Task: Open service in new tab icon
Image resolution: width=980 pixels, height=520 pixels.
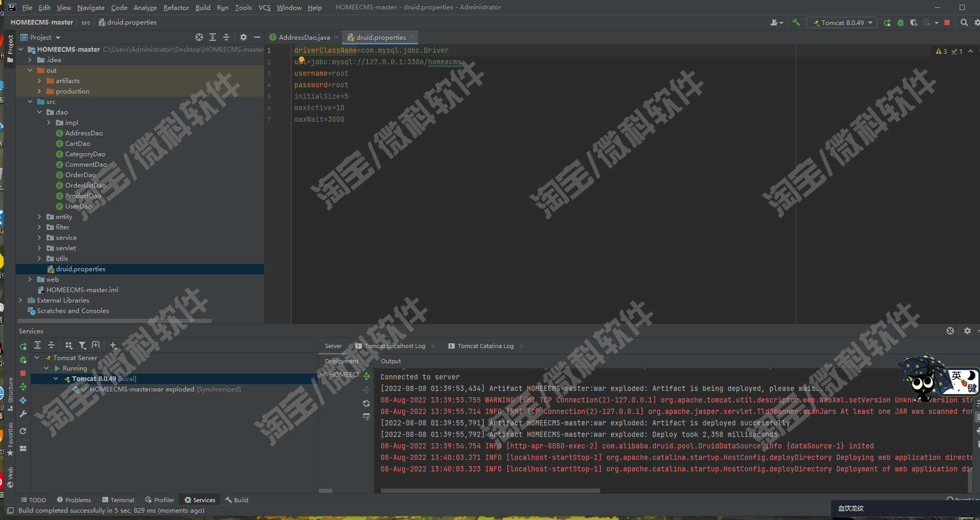Action: (96, 345)
